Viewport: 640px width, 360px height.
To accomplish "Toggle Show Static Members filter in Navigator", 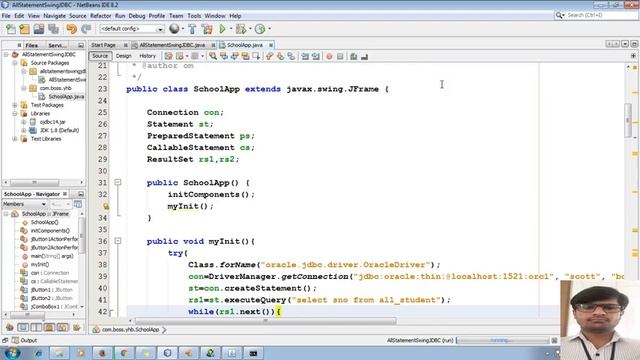I will point(36,327).
